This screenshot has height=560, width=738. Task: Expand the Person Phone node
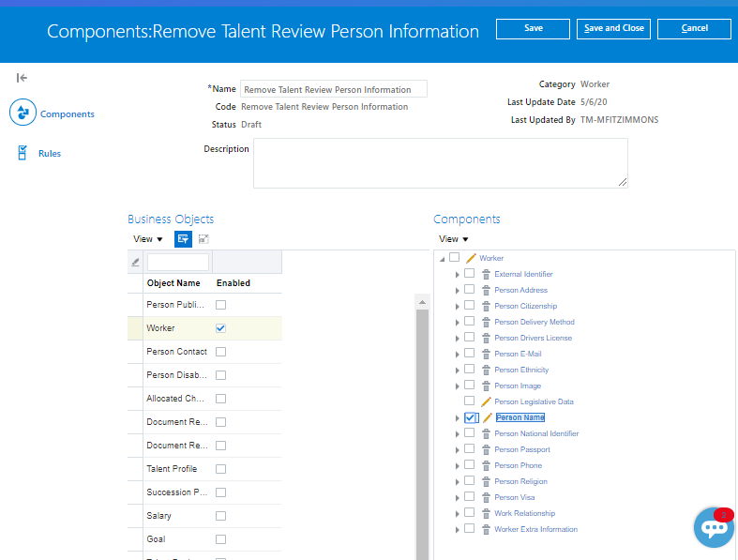tap(457, 466)
